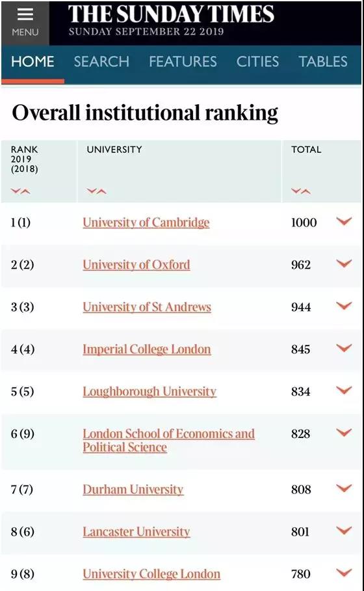Expand Lancaster University row chevron
The height and width of the screenshot is (591, 364).
click(344, 530)
